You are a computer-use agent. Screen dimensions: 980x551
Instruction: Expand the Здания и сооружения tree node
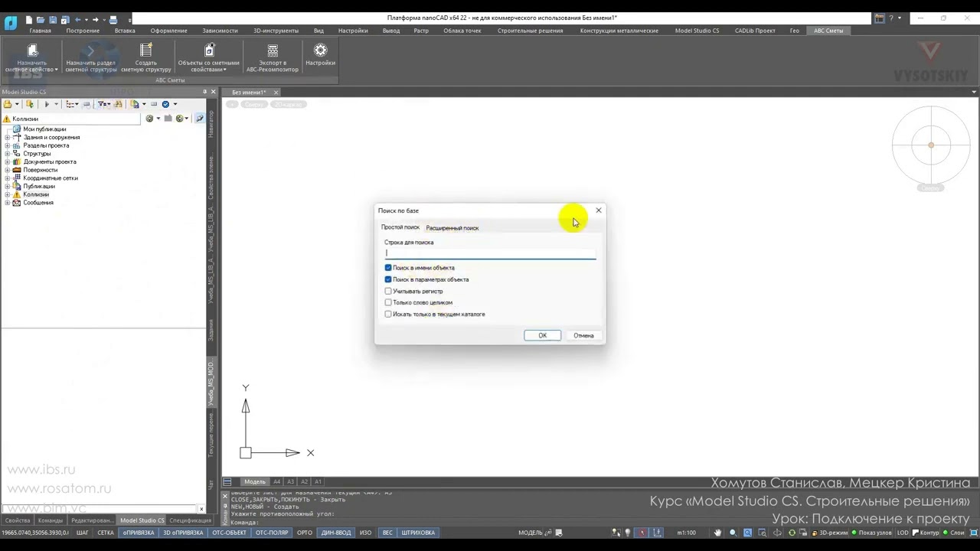tap(8, 138)
